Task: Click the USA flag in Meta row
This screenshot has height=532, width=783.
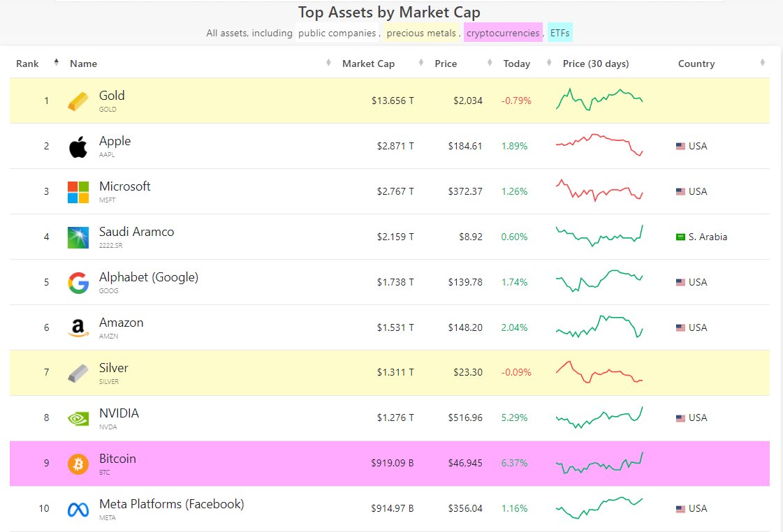Action: tap(680, 509)
